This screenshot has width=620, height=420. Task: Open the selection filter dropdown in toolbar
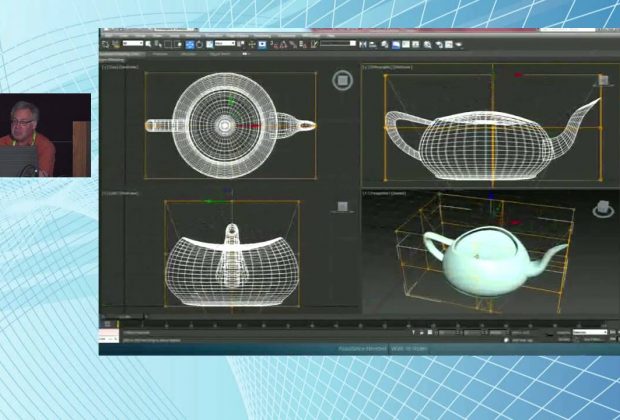click(134, 44)
